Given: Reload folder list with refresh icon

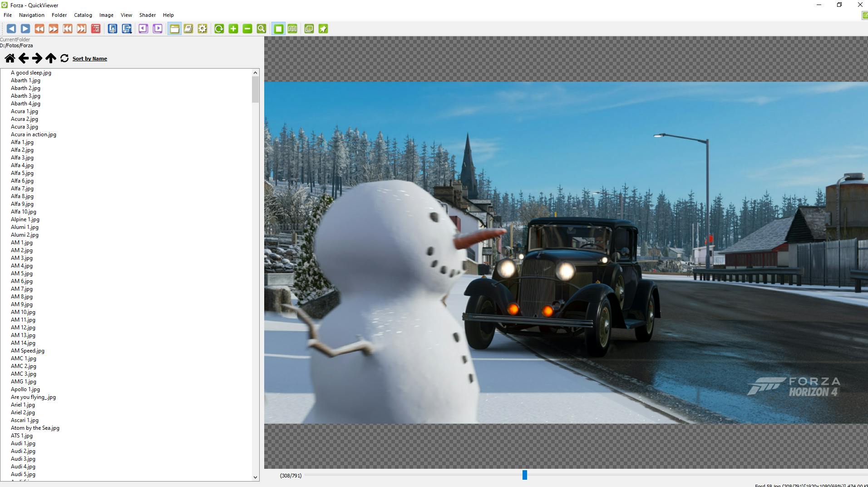Looking at the screenshot, I should coord(64,58).
